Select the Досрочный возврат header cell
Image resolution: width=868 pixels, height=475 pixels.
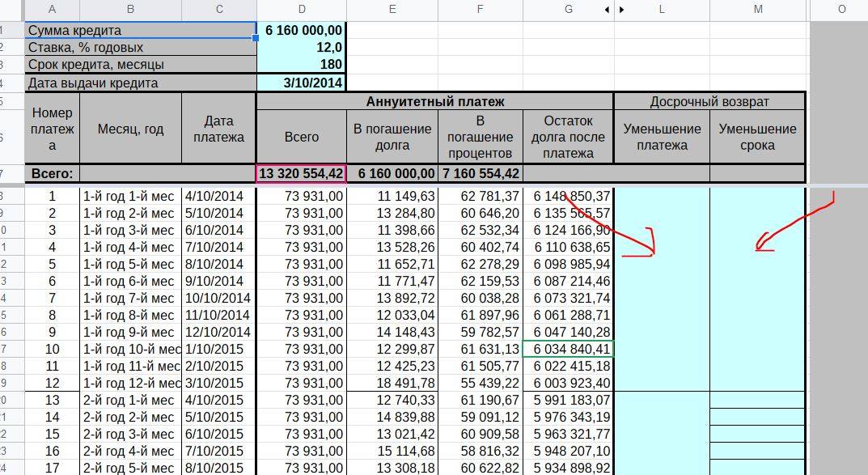coord(709,101)
